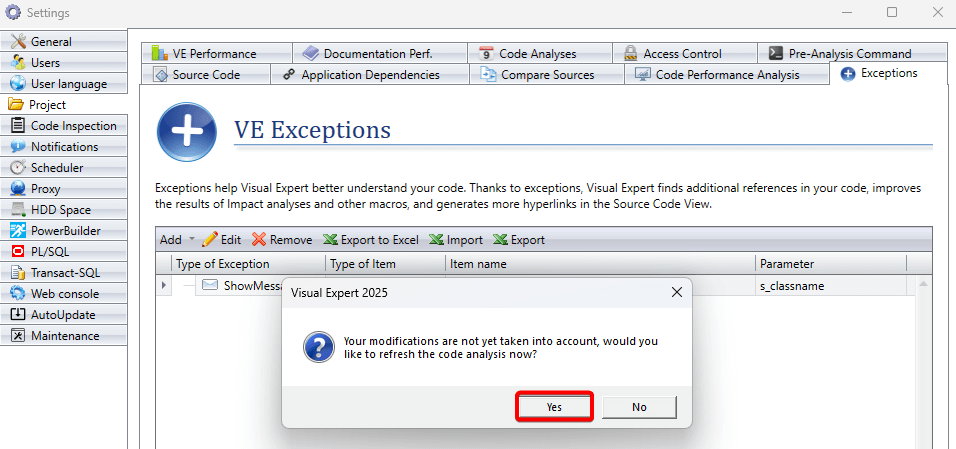Open General settings in sidebar
This screenshot has height=449, width=956.
coord(63,41)
